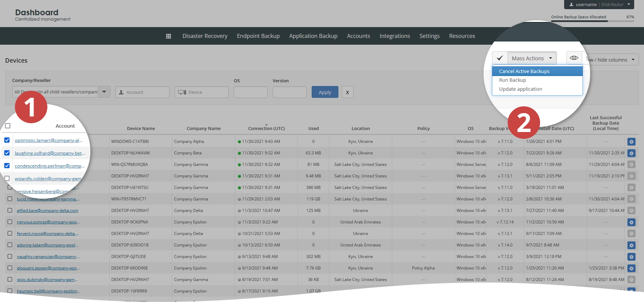Image resolution: width=644 pixels, height=302 pixels.
Task: Open Resources in the navigation bar
Action: [462, 36]
